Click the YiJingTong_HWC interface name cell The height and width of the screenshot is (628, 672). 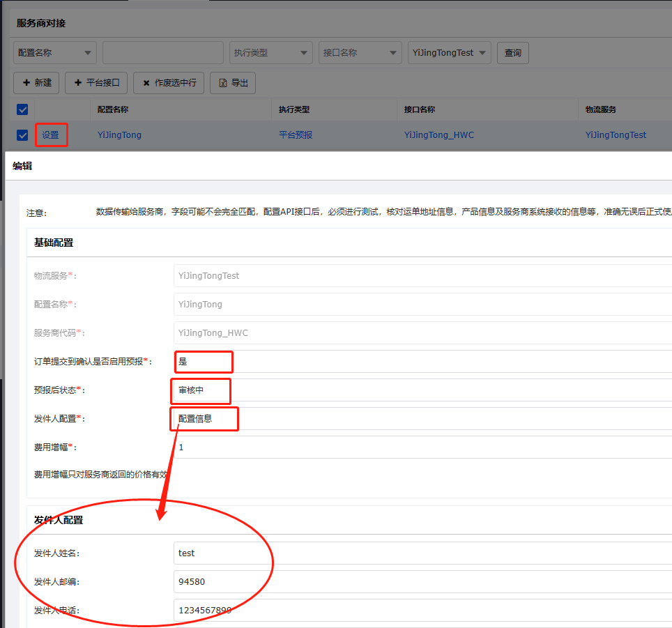click(x=439, y=135)
